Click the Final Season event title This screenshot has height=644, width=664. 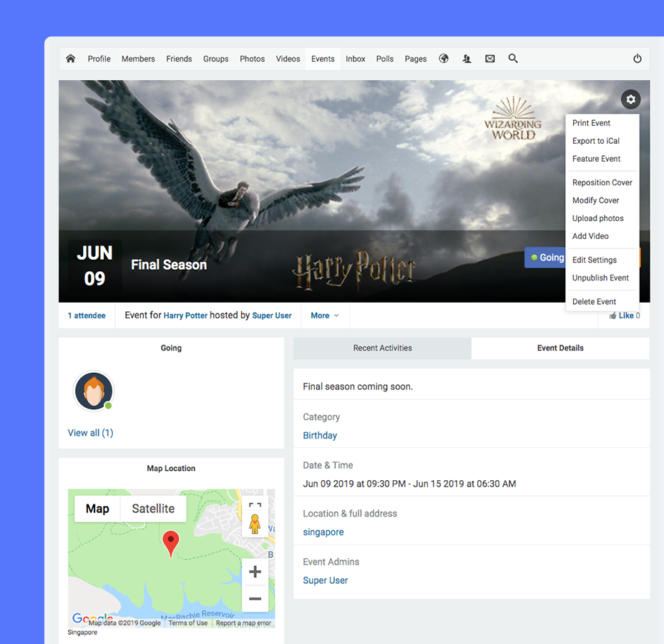click(x=169, y=265)
